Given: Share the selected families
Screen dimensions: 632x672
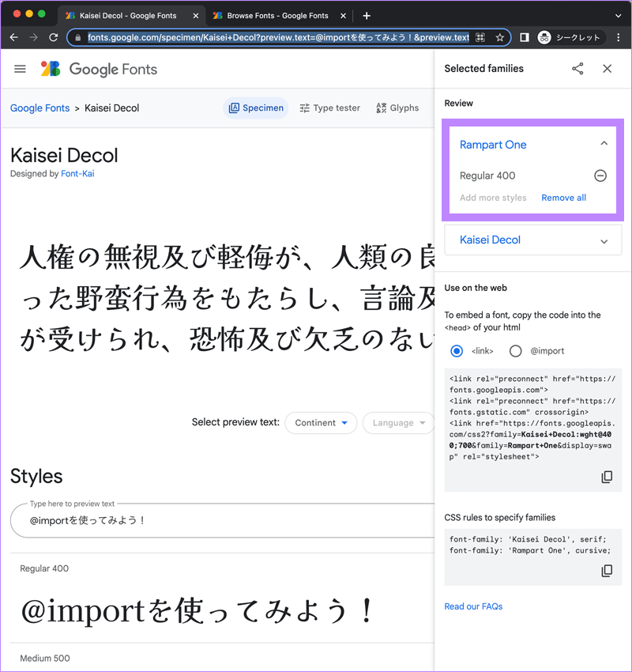Looking at the screenshot, I should tap(577, 69).
